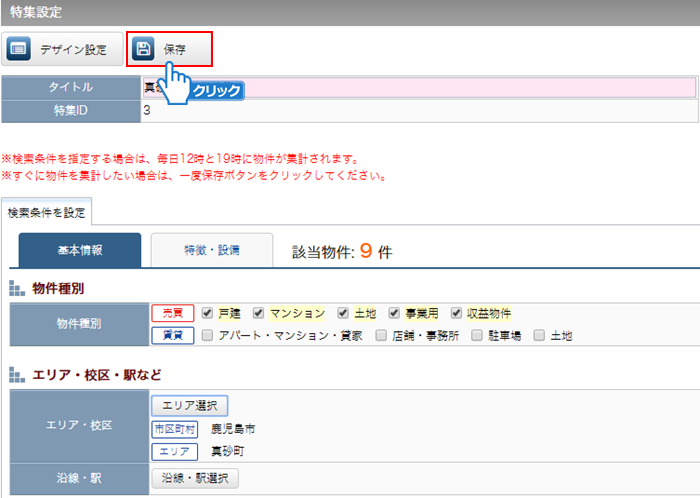Disable the 収益物件 checkbox
Viewport: 700px width, 498px height.
(457, 312)
